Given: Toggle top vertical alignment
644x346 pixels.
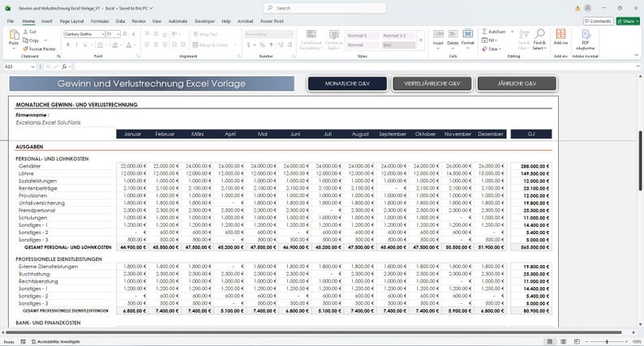Looking at the screenshot, I should point(147,34).
